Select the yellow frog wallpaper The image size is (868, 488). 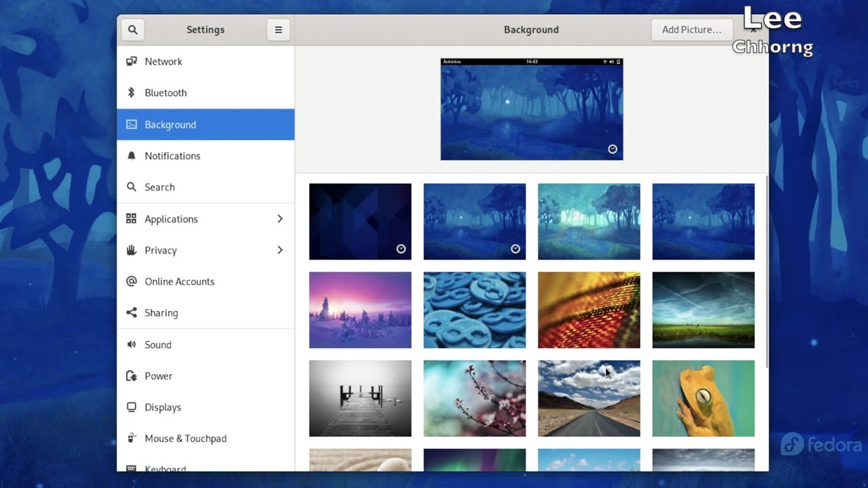pos(703,399)
